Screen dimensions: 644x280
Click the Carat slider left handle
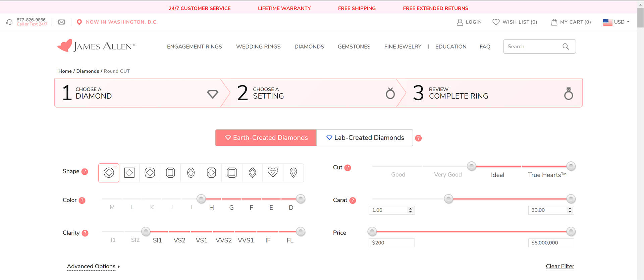448,199
